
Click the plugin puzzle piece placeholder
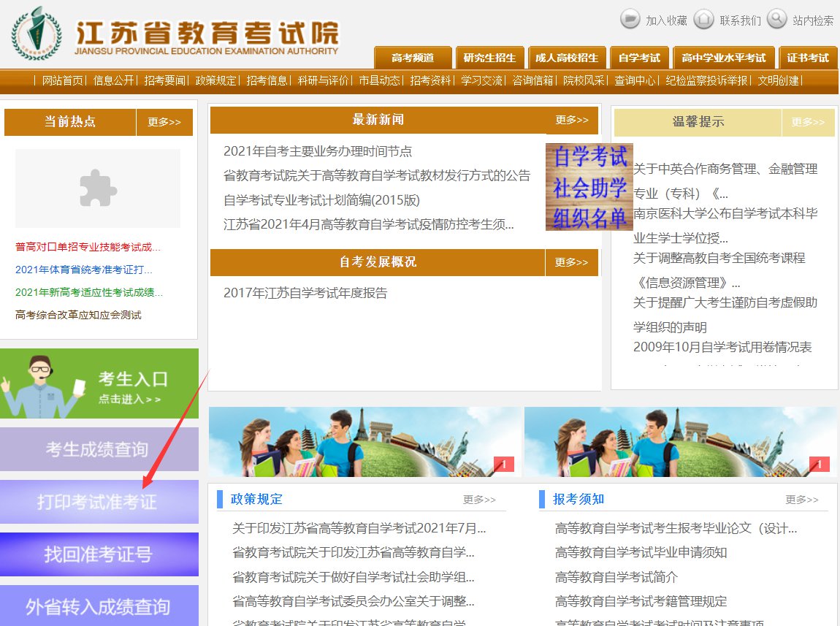pos(98,188)
